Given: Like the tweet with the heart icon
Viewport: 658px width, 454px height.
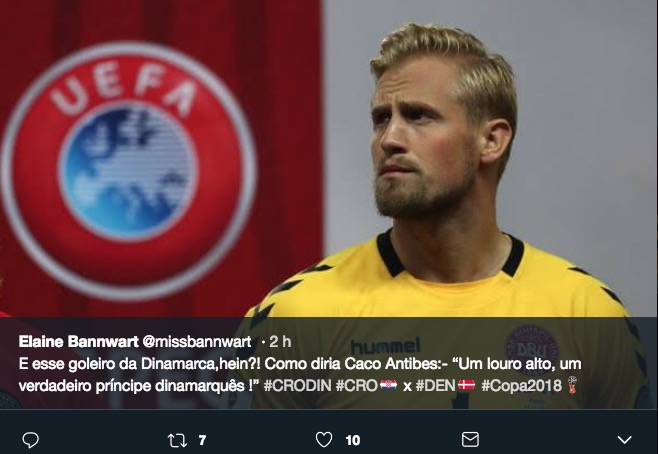Looking at the screenshot, I should tap(324, 440).
